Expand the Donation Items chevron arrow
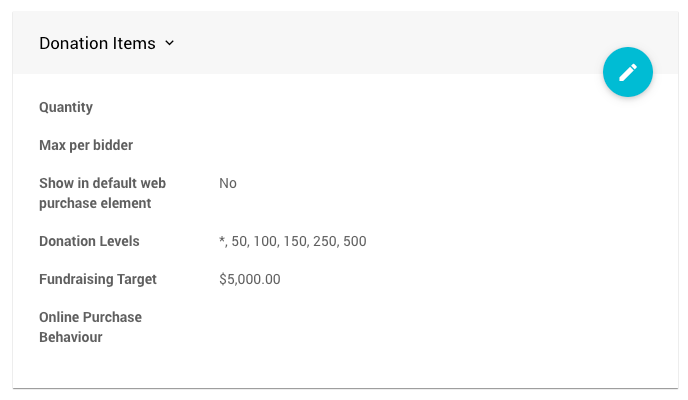This screenshot has height=400, width=688. click(x=170, y=43)
